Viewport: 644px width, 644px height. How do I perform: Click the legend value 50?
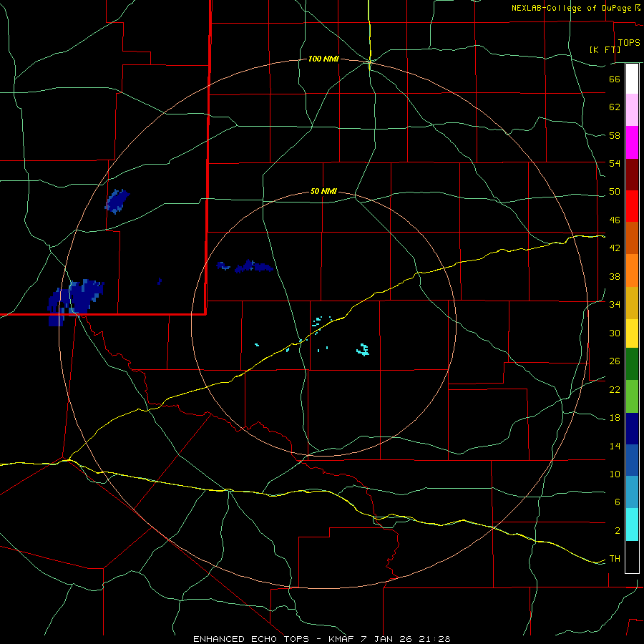coord(615,192)
